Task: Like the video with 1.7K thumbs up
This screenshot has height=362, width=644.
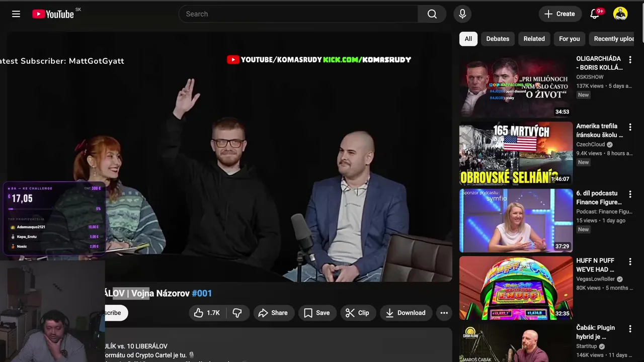Action: (x=207, y=313)
